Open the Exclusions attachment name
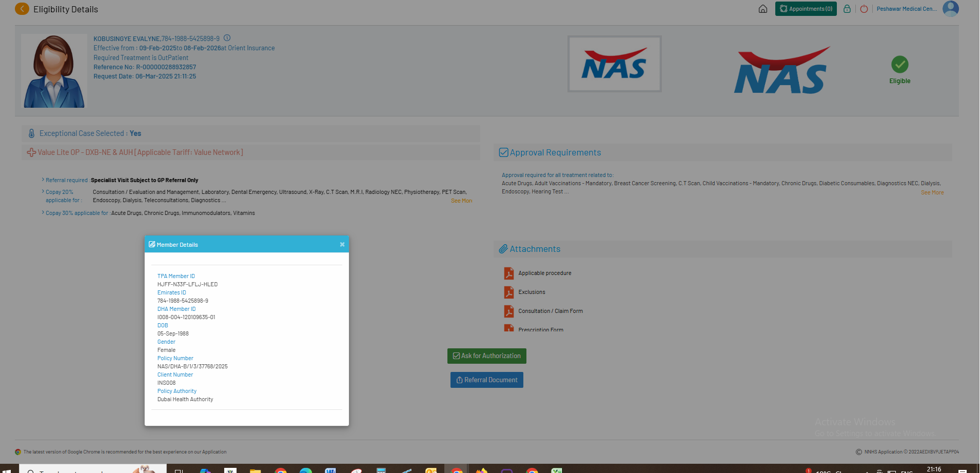980x473 pixels. [x=532, y=292]
